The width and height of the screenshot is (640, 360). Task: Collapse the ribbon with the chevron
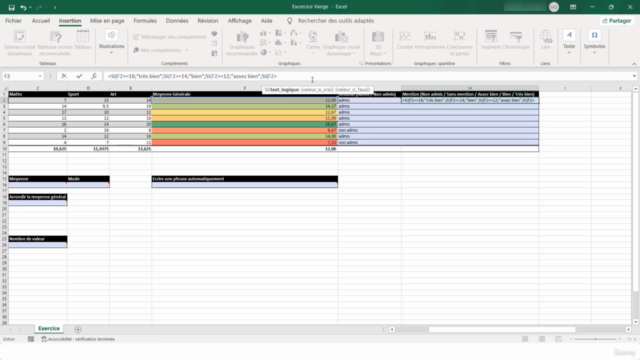tap(634, 64)
